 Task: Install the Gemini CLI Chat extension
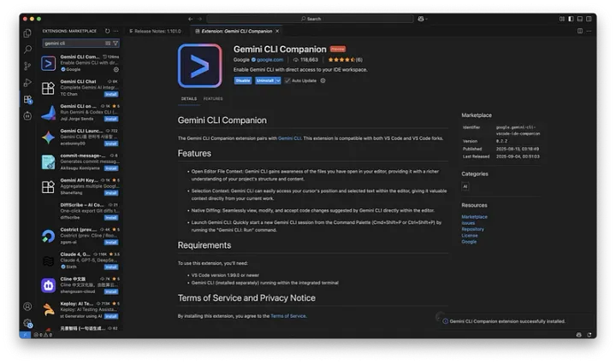[110, 94]
